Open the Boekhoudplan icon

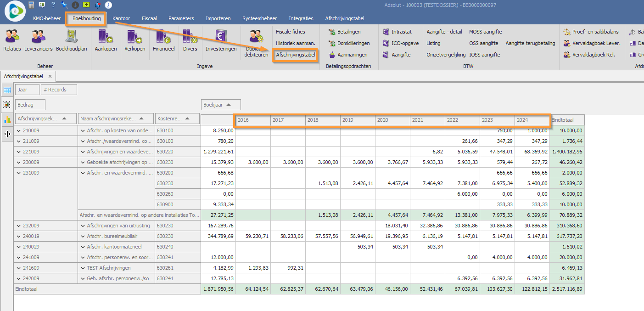(x=71, y=37)
